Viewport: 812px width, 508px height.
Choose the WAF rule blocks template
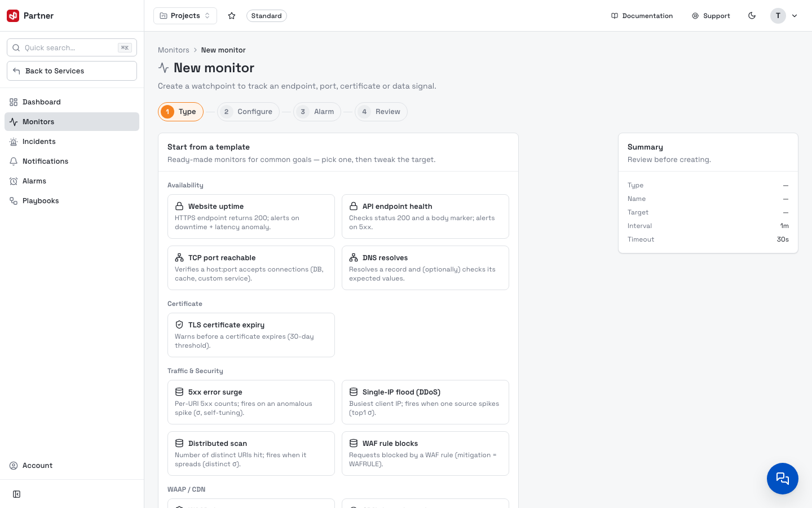click(425, 454)
